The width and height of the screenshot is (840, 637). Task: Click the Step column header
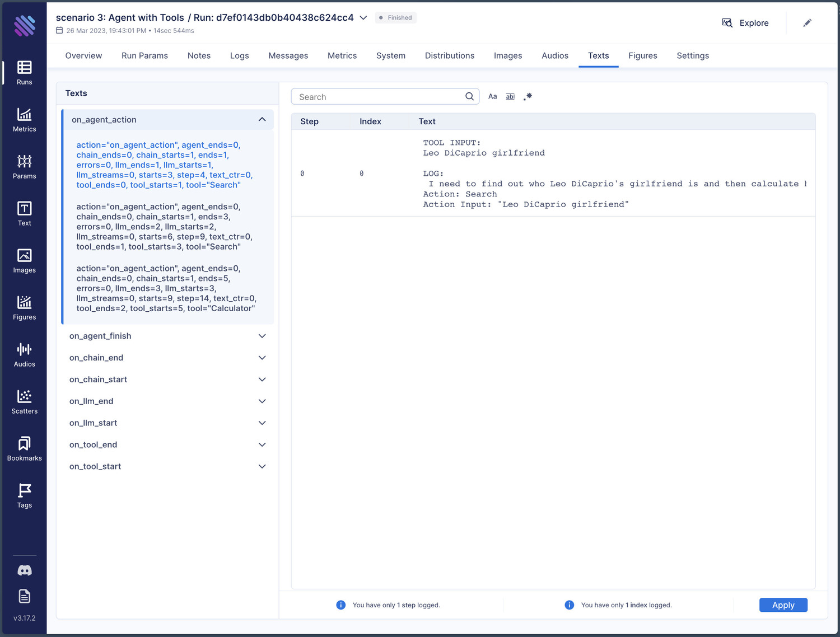pyautogui.click(x=309, y=121)
